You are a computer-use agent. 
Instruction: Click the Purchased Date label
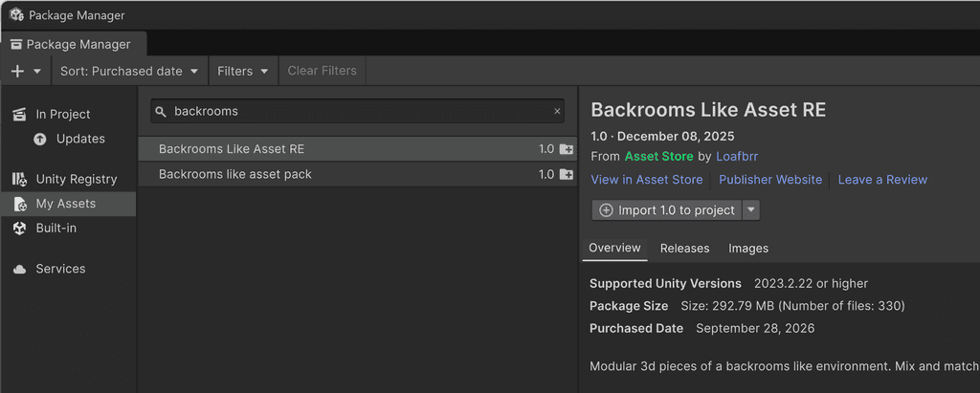tap(636, 329)
